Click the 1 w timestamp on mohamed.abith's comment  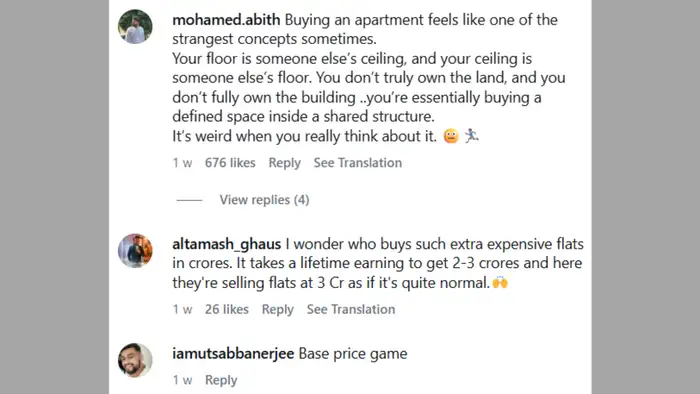pyautogui.click(x=182, y=163)
